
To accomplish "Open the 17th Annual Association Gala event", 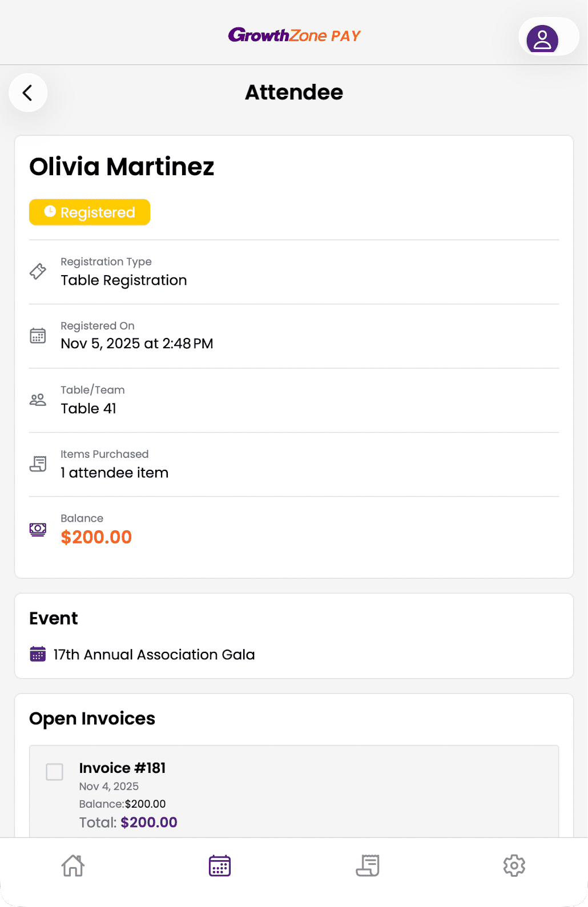I will 154,654.
